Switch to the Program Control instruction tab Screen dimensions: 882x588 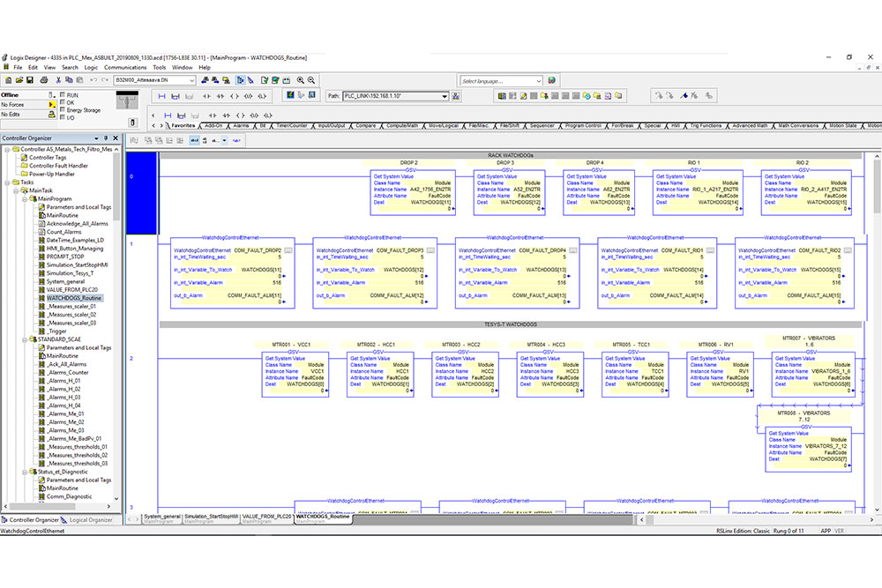(x=583, y=126)
